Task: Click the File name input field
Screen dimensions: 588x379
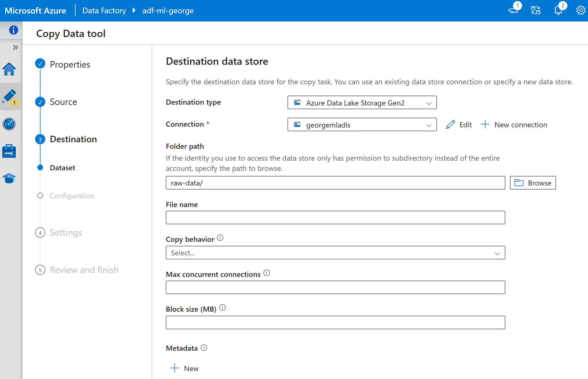Action: coord(335,218)
